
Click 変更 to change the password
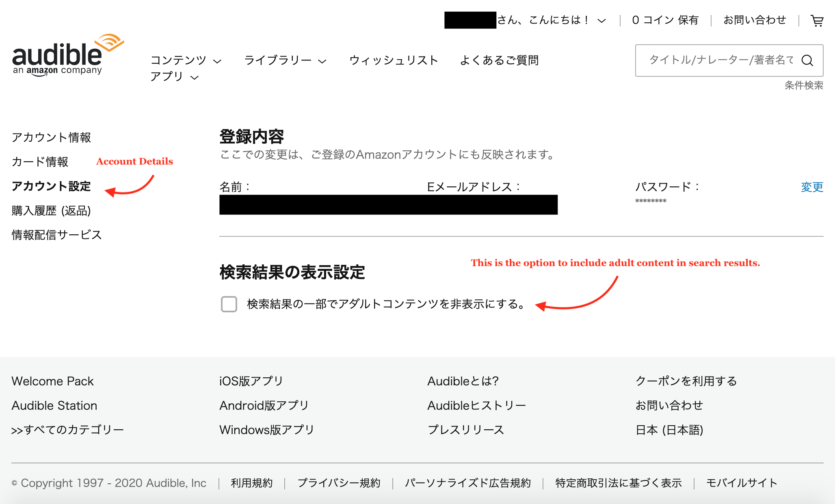tap(811, 187)
